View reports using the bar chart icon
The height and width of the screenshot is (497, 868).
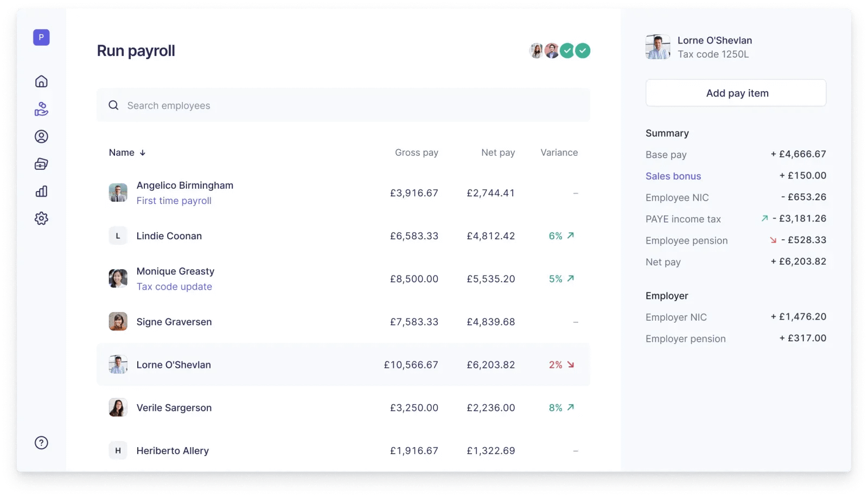click(41, 191)
